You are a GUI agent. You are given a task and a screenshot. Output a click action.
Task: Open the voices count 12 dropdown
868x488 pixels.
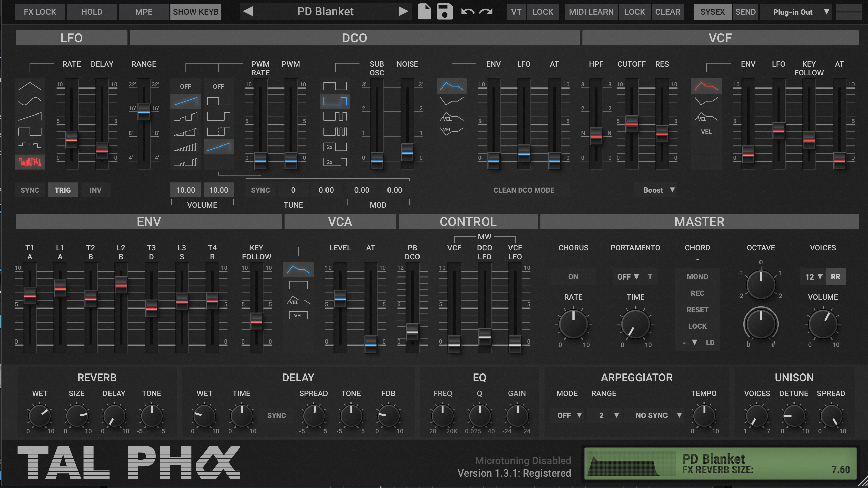coord(813,276)
